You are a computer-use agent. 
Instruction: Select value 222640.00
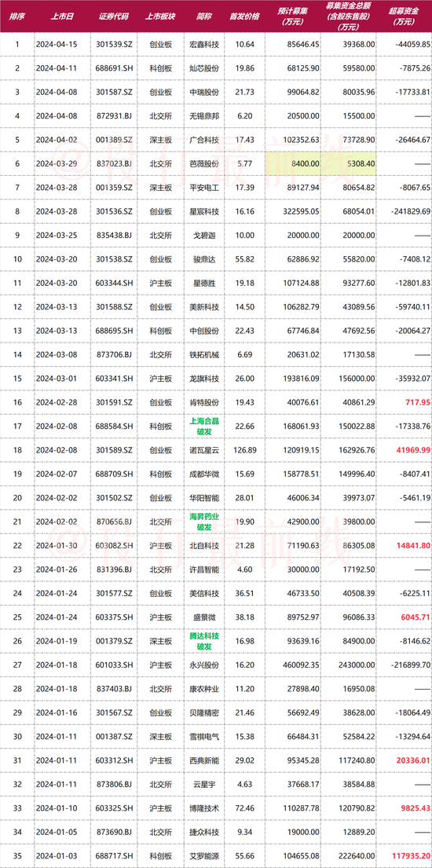click(357, 855)
